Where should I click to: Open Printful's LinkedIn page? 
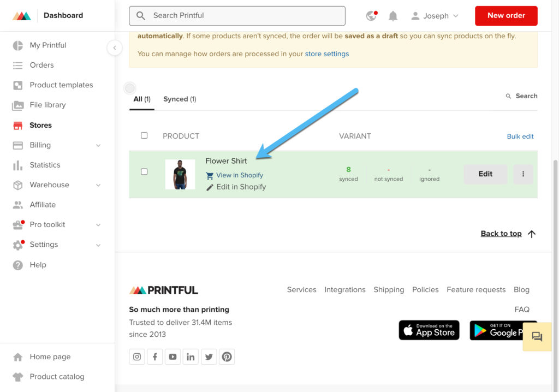pyautogui.click(x=191, y=357)
